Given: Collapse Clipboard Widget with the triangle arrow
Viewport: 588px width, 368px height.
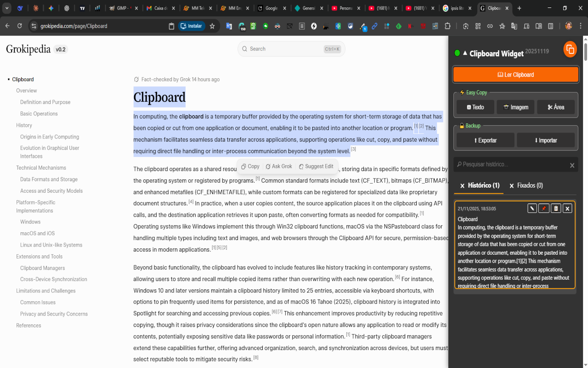Looking at the screenshot, I should click(x=465, y=53).
